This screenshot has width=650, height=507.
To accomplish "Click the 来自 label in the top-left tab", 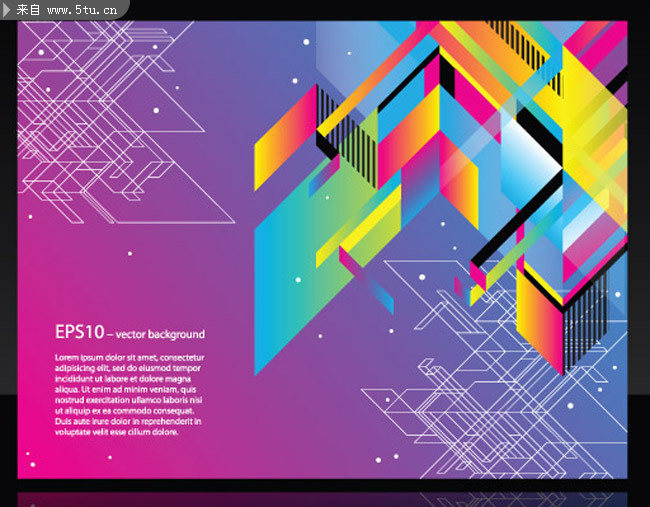I will click(x=29, y=10).
